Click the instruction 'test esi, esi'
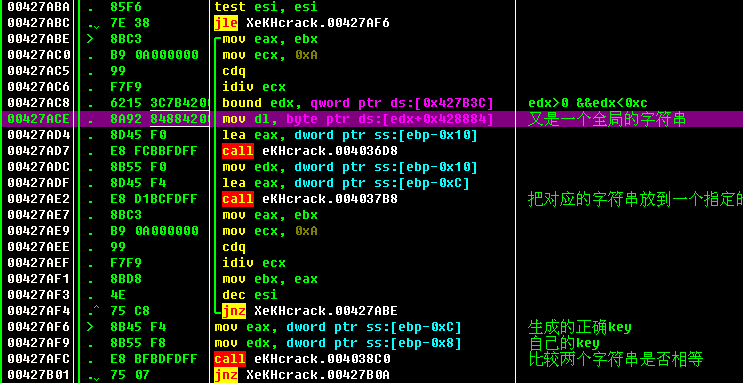Screen dimensions: 743x383 coord(266,7)
